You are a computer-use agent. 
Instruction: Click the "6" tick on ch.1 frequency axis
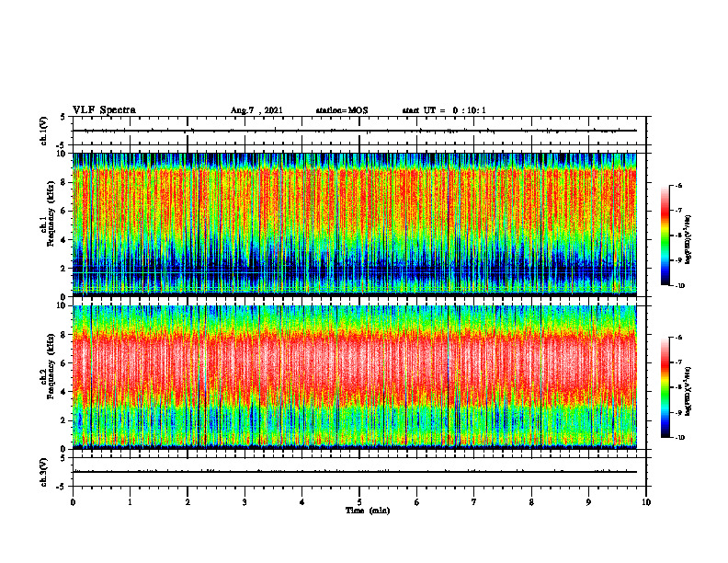pos(64,211)
